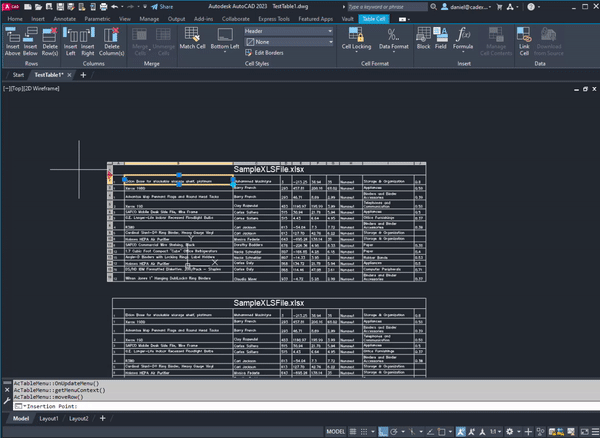Close the TestTable1 drawing tab
The image size is (600, 438).
pyautogui.click(x=69, y=75)
